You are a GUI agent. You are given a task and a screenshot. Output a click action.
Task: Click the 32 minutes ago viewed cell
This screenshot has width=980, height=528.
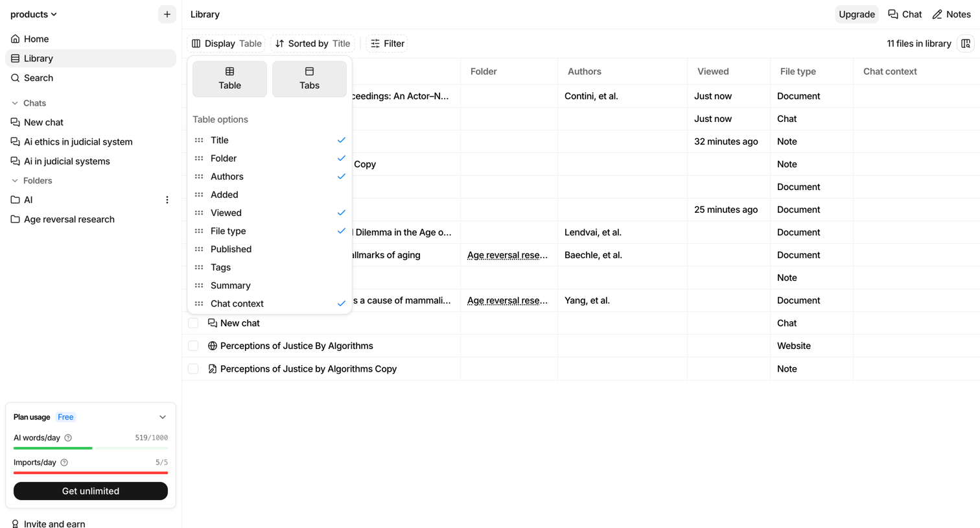click(729, 141)
